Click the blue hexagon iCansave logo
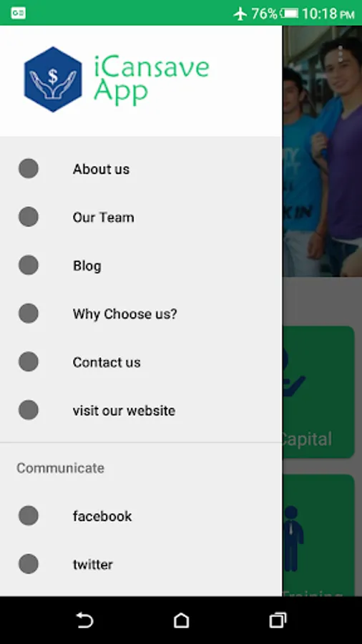 coord(53,79)
